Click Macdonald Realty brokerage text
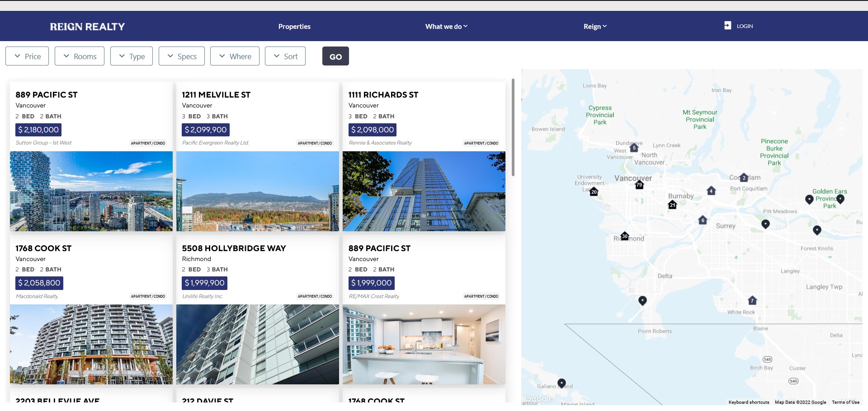868x411 pixels. [x=37, y=296]
